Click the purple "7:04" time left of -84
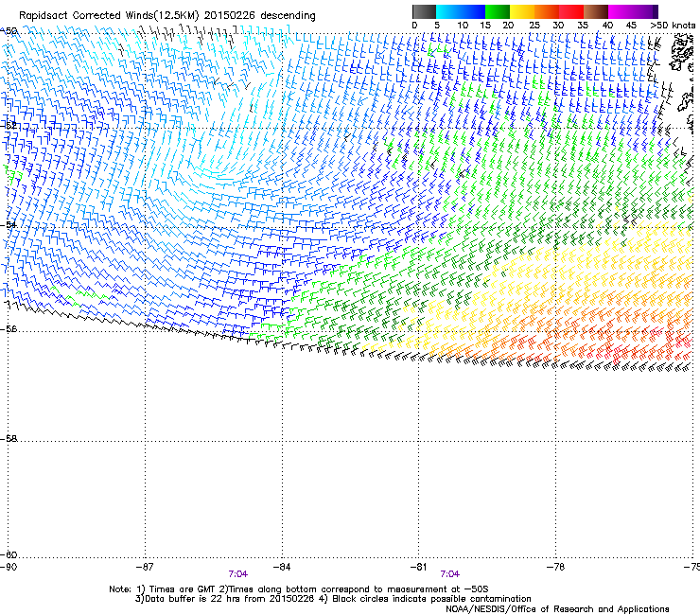The image size is (700, 615). click(238, 574)
